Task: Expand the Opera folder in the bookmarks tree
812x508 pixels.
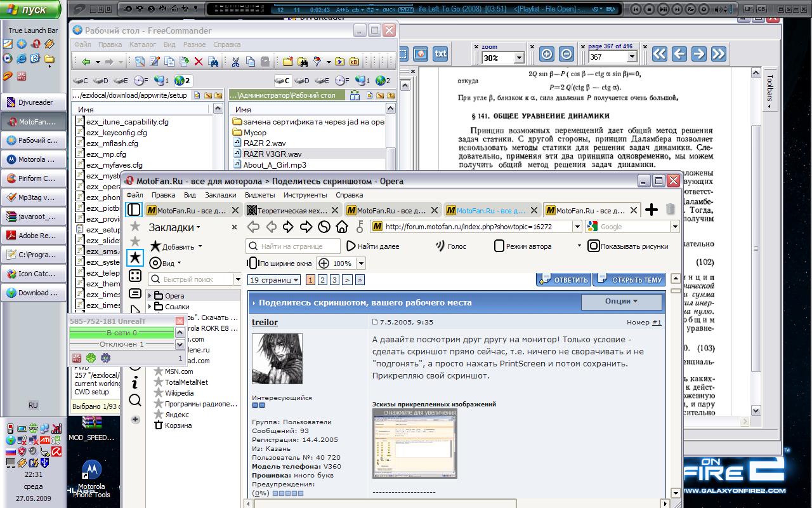Action: pyautogui.click(x=150, y=296)
